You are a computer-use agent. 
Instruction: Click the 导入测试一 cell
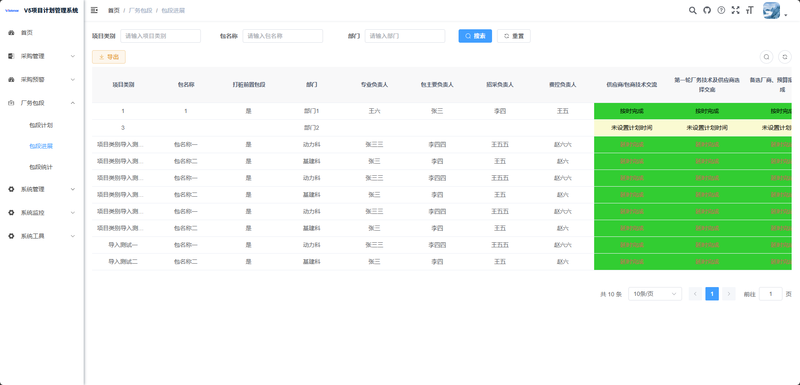point(123,245)
